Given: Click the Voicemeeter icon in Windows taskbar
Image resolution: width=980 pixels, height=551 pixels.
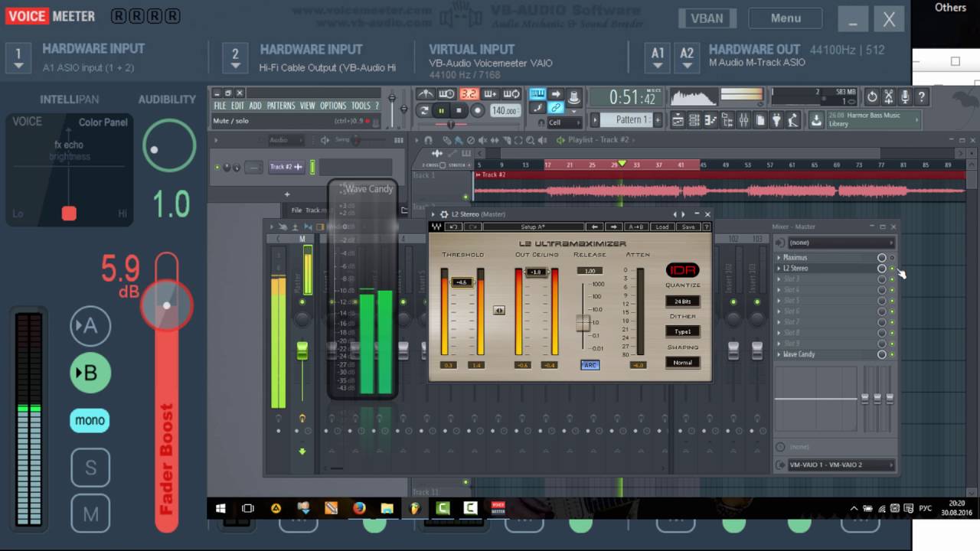Looking at the screenshot, I should click(498, 507).
